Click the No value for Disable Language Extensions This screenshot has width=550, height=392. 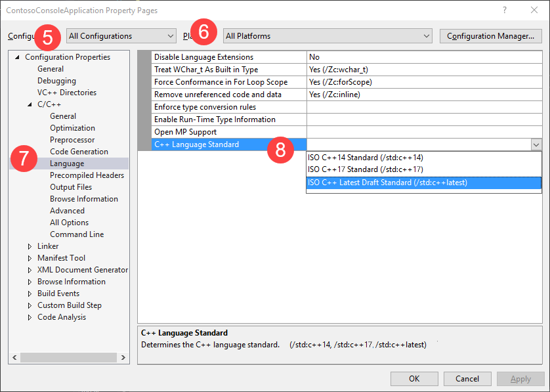[425, 57]
